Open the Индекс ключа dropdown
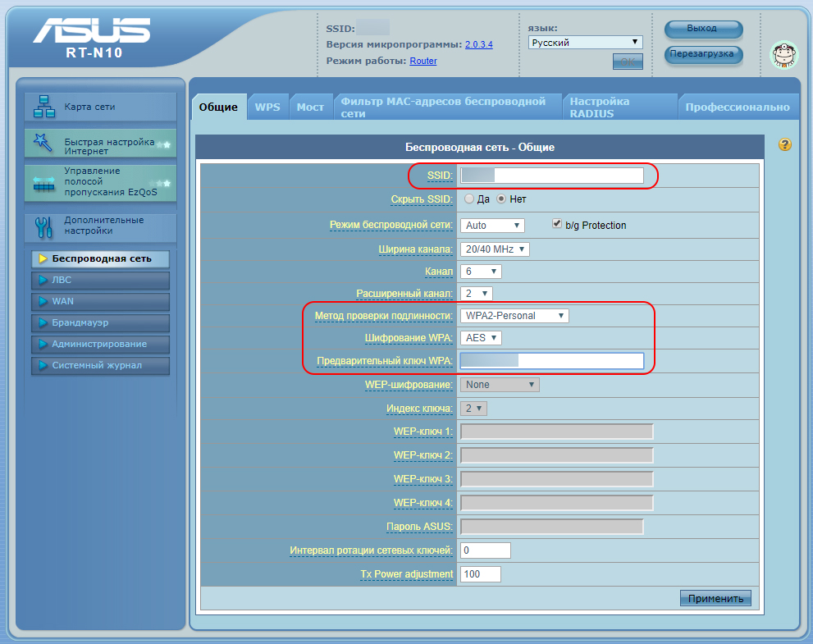Screen dimensions: 813x644 coord(473,409)
